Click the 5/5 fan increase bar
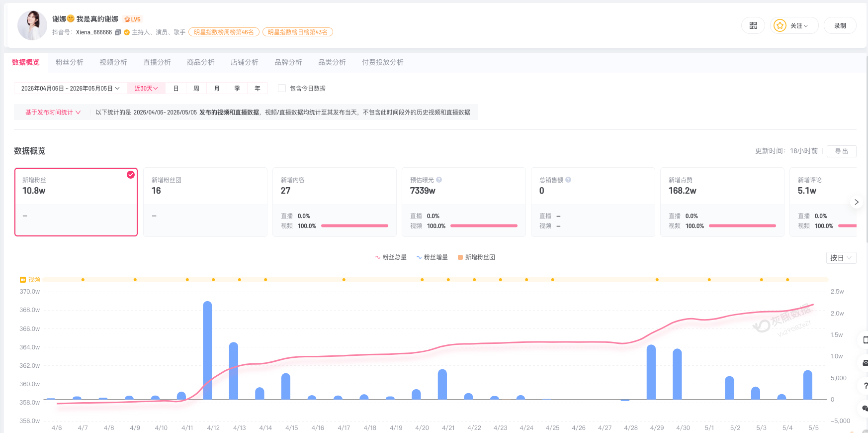The height and width of the screenshot is (433, 868). (808, 385)
